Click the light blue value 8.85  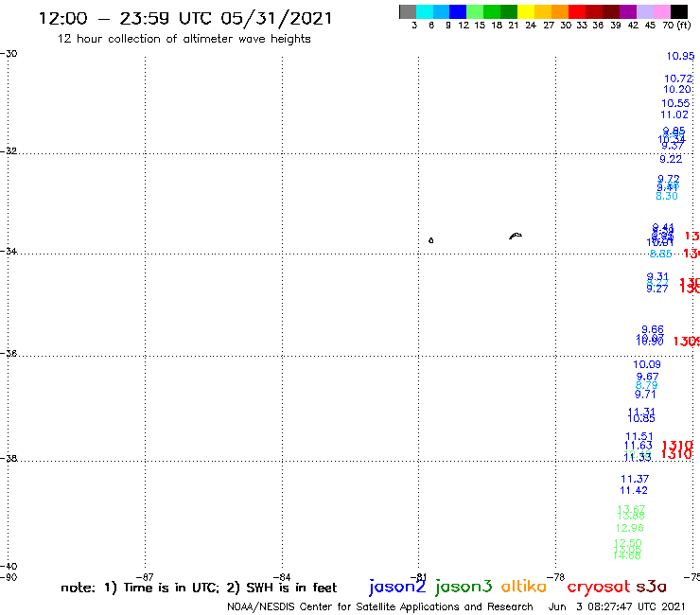[660, 254]
